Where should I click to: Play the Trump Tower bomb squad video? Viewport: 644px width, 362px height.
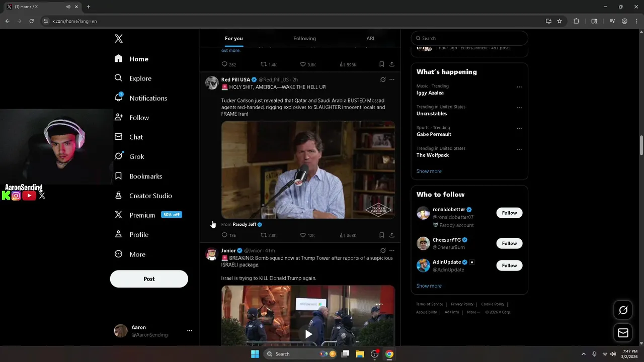pos(308,334)
